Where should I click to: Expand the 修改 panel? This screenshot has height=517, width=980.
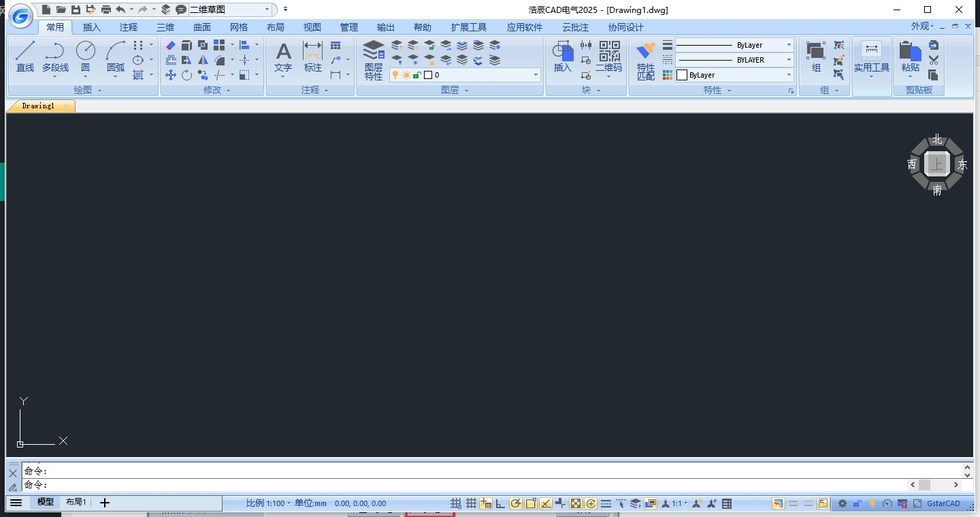click(217, 90)
